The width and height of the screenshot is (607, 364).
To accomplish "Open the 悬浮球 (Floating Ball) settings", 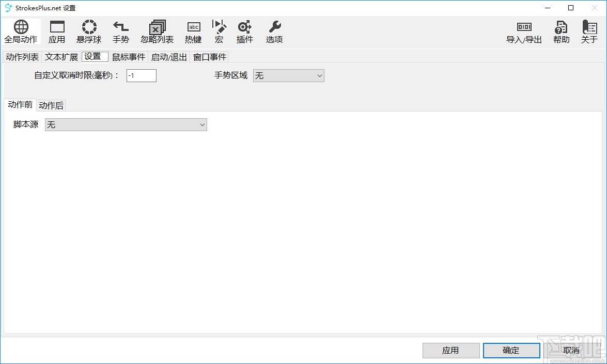I will coord(89,31).
